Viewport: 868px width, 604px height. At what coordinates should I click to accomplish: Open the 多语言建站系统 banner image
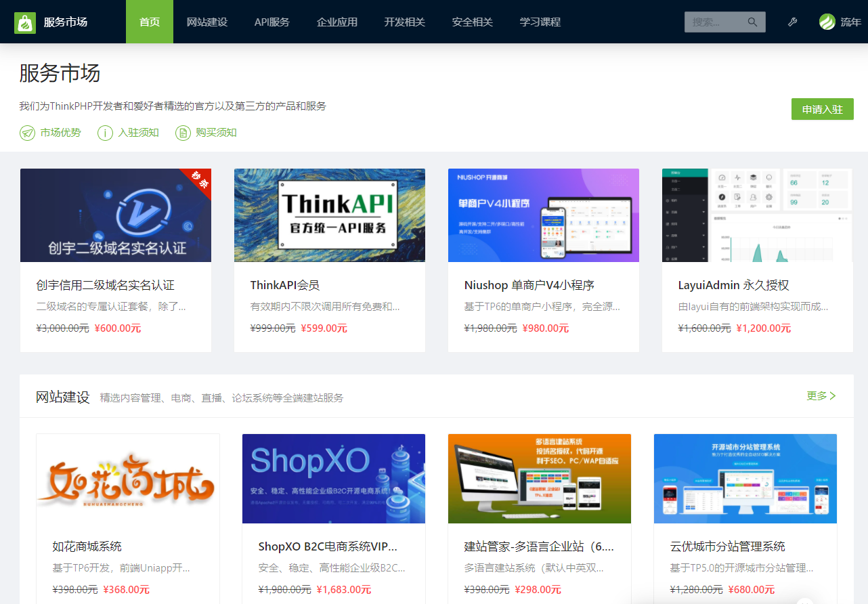click(x=540, y=479)
